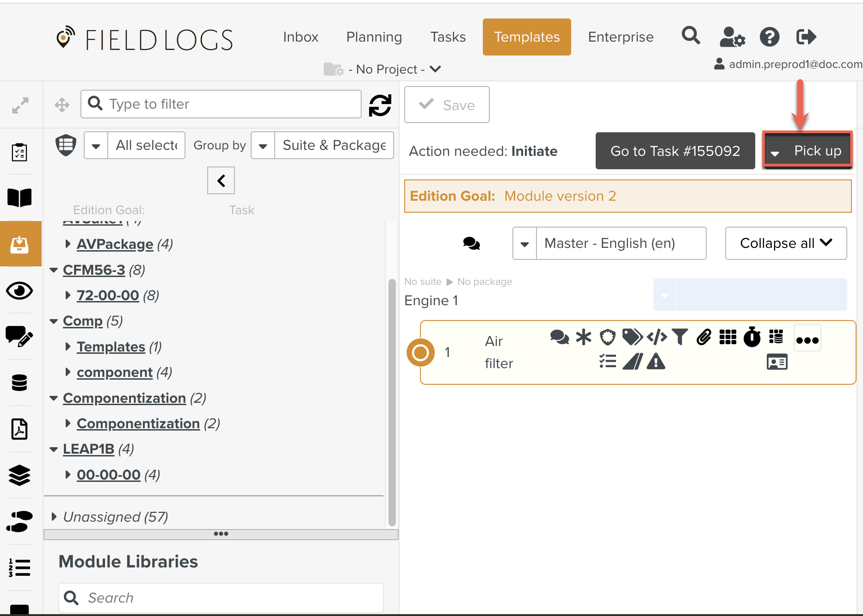863x616 pixels.
Task: Select the orange circle on step 1
Action: tap(420, 352)
